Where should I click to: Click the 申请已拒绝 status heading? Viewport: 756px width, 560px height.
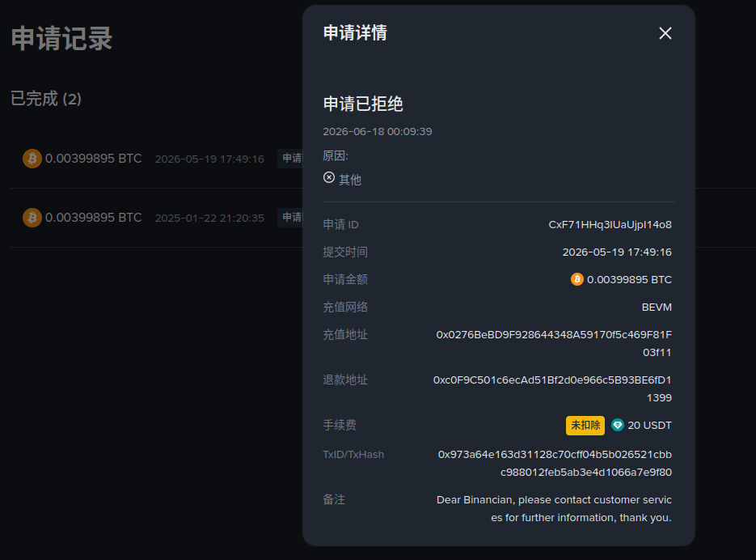pos(363,104)
